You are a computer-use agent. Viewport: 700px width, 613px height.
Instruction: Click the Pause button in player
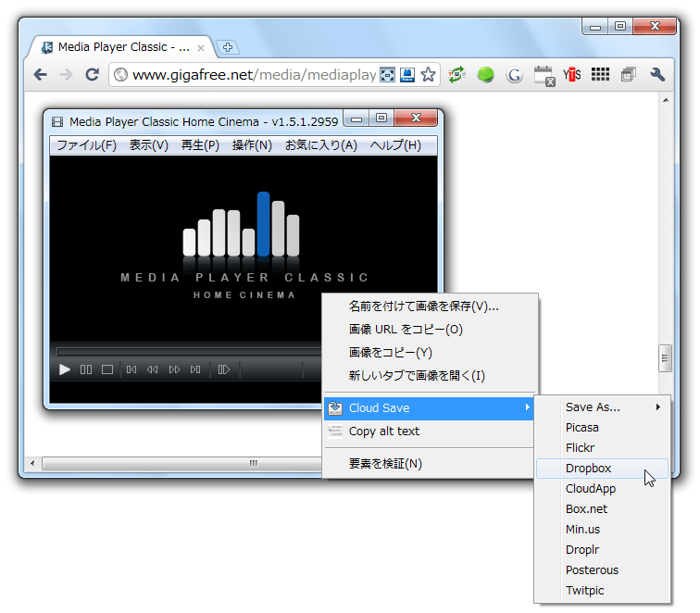click(86, 369)
